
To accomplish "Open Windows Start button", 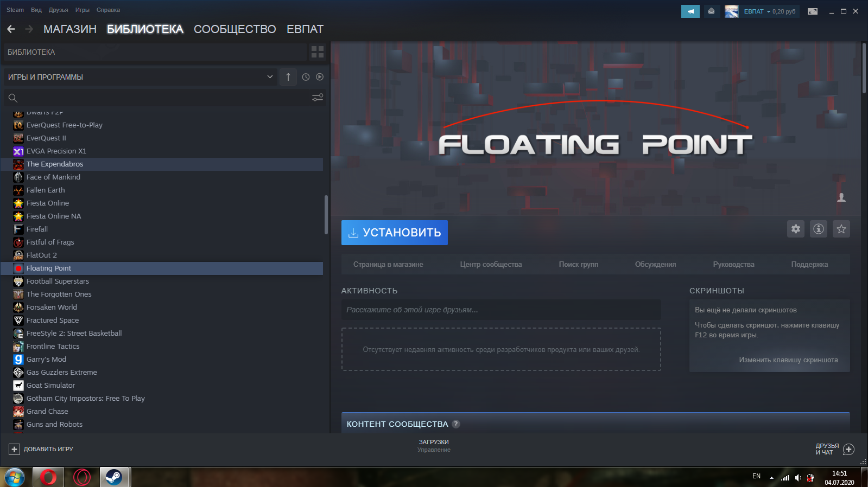I will pos(14,477).
